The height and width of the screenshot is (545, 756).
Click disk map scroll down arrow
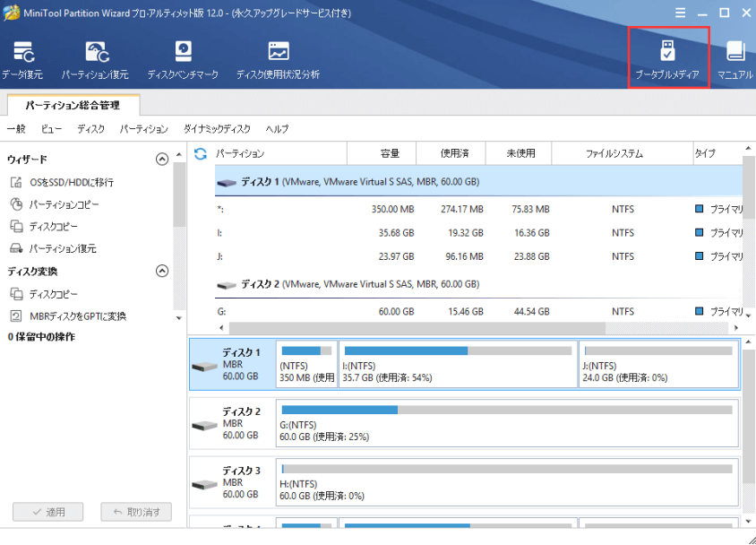(x=748, y=522)
